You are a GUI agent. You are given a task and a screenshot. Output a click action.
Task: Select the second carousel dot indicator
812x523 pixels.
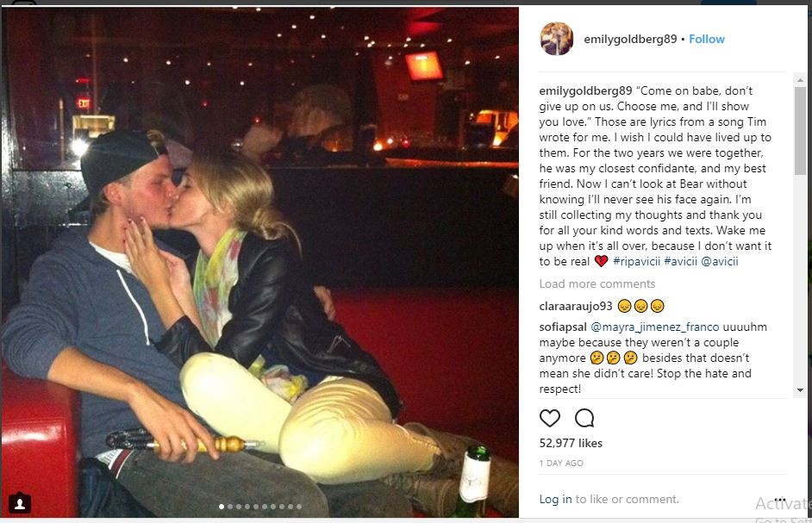[230, 507]
